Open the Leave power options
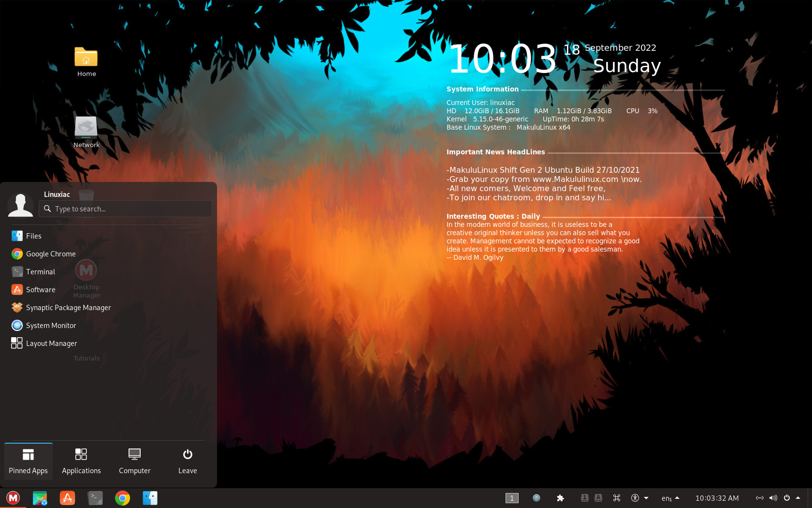The height and width of the screenshot is (508, 812). pyautogui.click(x=188, y=461)
